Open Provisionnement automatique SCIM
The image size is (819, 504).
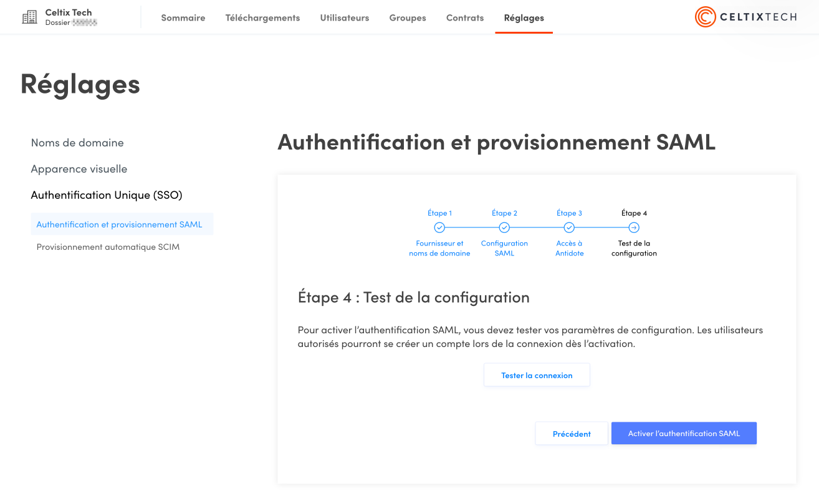[x=108, y=247]
